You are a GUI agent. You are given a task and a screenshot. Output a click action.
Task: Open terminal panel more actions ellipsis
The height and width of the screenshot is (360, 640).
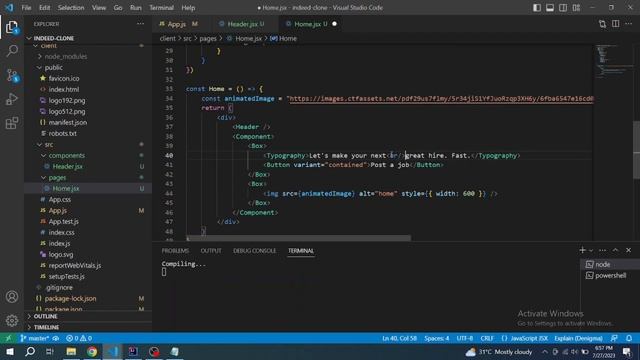click(x=602, y=250)
